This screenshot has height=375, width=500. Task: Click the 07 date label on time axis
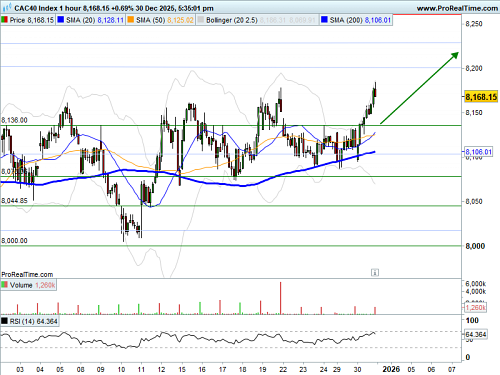(x=452, y=369)
